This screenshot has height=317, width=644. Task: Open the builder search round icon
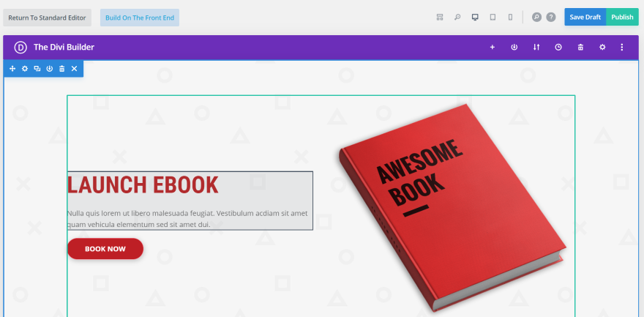(536, 18)
